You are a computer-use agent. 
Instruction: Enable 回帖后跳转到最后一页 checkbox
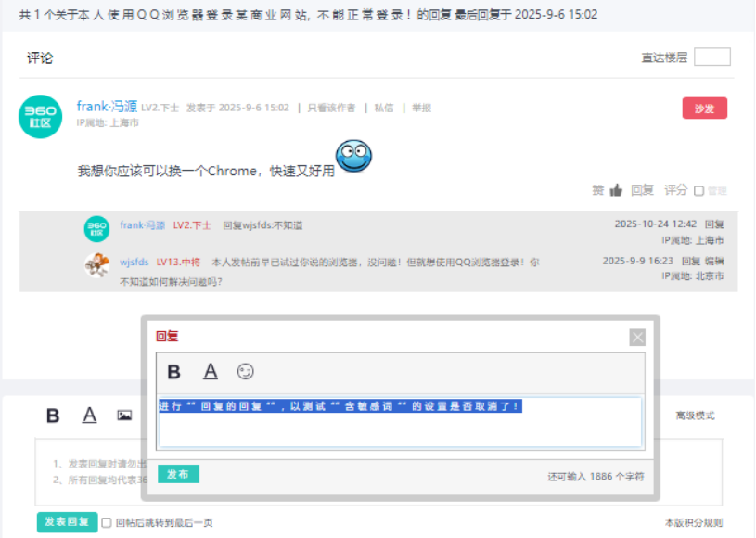(x=107, y=523)
